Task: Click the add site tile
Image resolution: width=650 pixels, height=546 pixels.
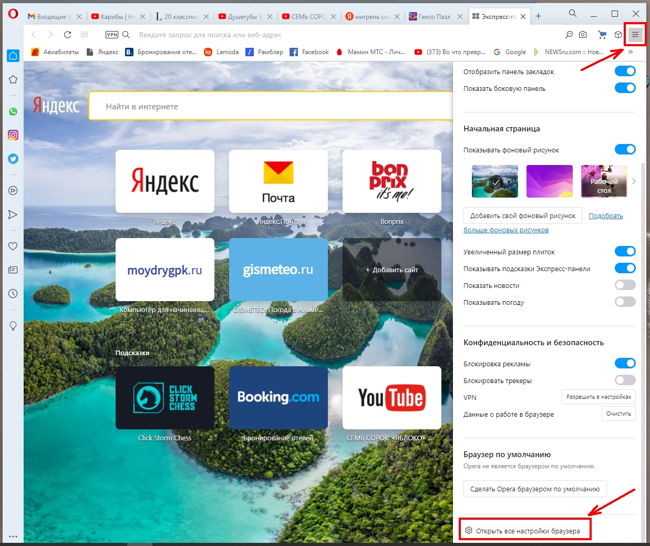Action: coord(392,269)
